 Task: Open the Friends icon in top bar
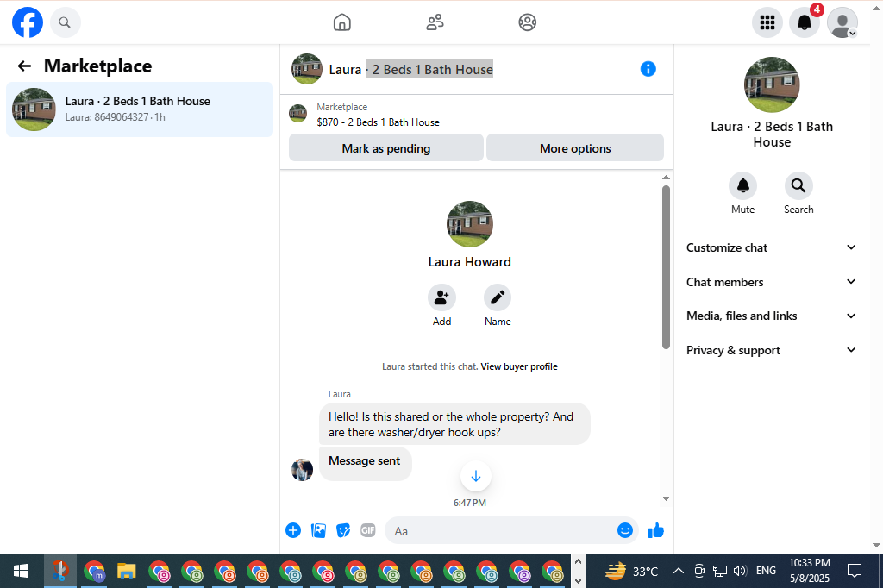coord(435,22)
